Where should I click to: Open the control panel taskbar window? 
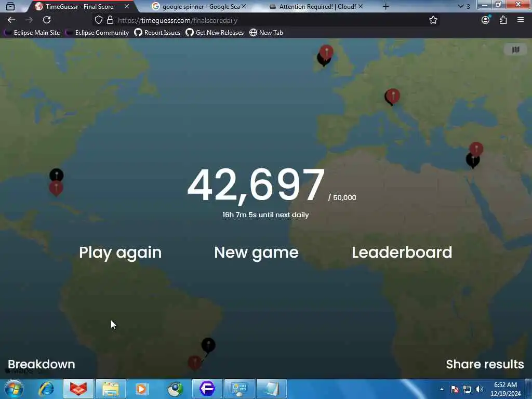pyautogui.click(x=240, y=389)
